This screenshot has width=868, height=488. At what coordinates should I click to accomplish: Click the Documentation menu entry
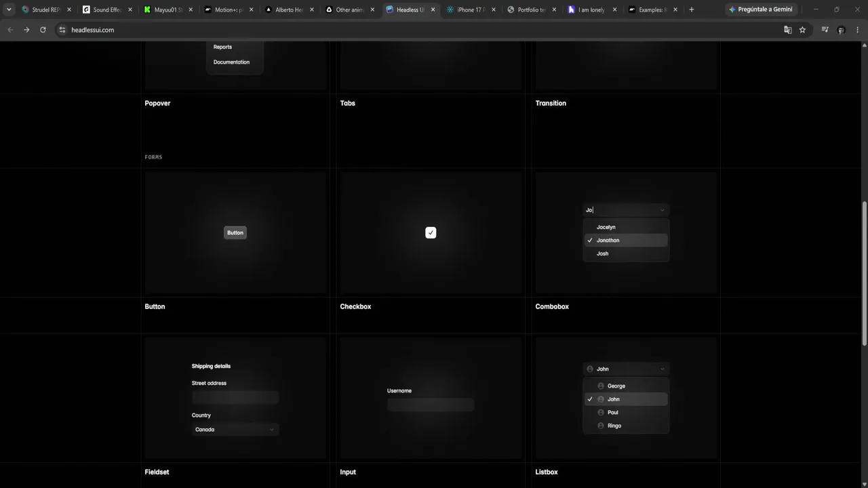[231, 62]
